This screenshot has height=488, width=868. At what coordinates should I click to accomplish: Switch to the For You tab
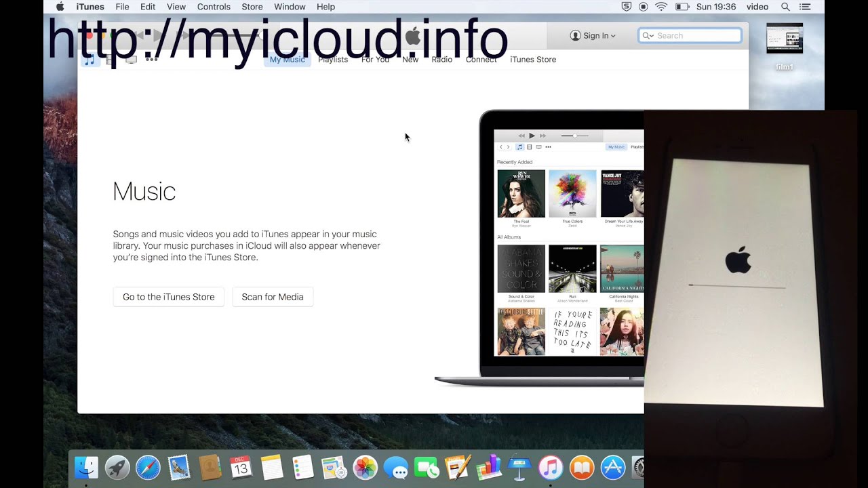[x=375, y=60]
